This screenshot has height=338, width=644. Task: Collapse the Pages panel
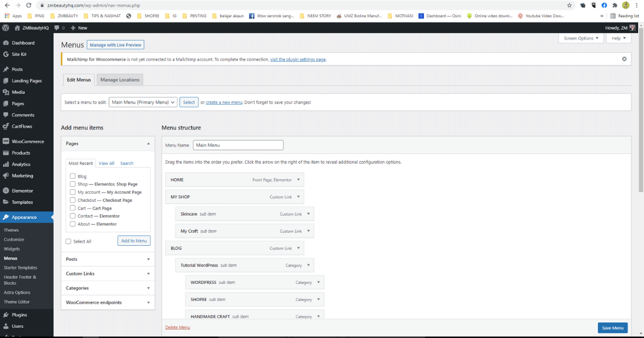pyautogui.click(x=149, y=144)
